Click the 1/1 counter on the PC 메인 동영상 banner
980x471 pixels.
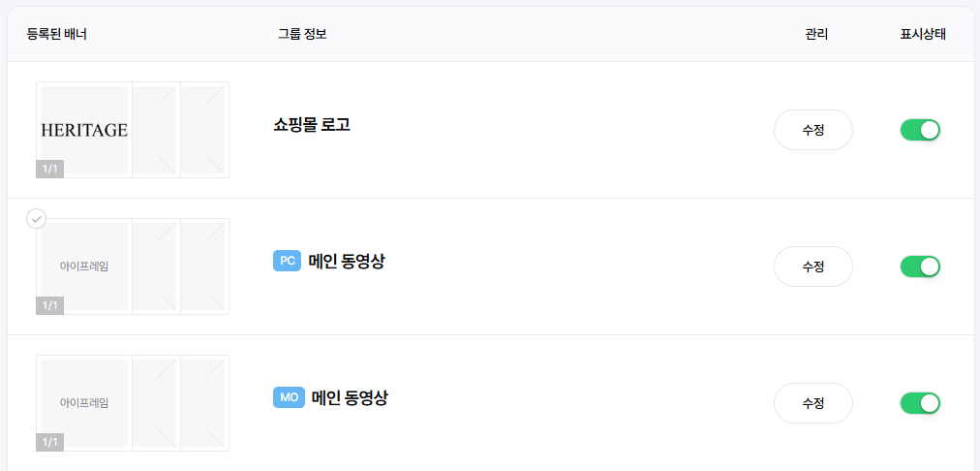(x=49, y=305)
